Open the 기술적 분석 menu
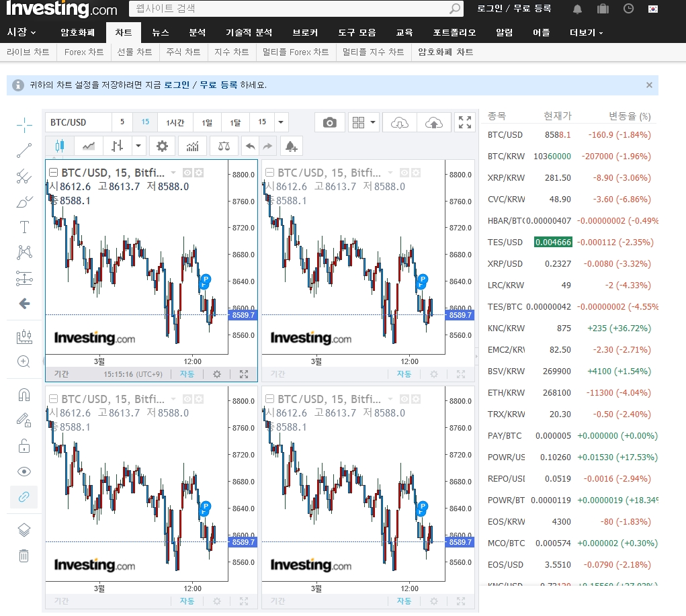This screenshot has width=686, height=616. (249, 32)
